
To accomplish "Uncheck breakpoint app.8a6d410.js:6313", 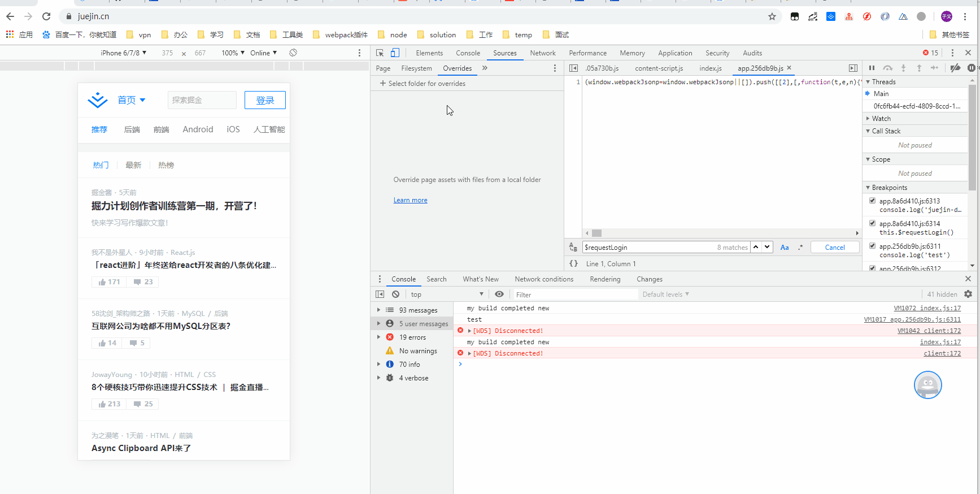I will pos(872,201).
